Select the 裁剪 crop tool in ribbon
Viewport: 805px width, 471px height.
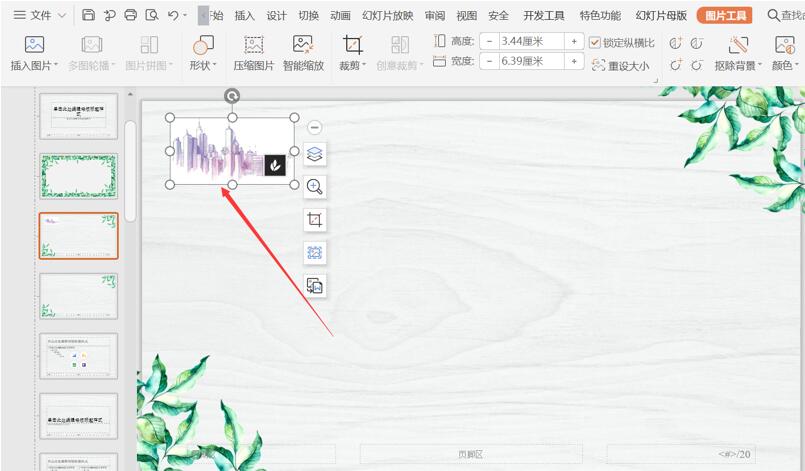[352, 45]
